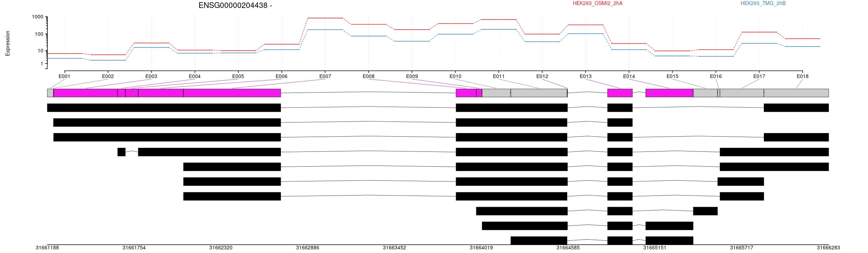The width and height of the screenshot is (868, 253).
Task: Select genomic coordinate 31664585
Action: (x=568, y=248)
